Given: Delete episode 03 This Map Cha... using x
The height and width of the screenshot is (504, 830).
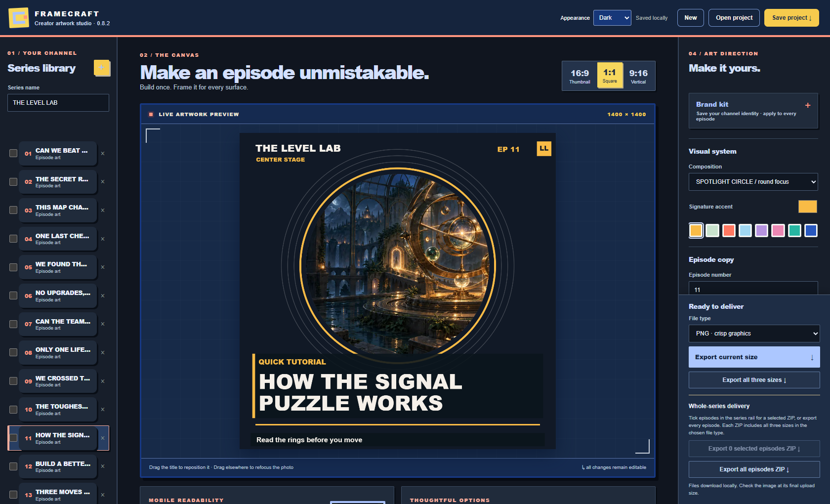Looking at the screenshot, I should click(103, 210).
